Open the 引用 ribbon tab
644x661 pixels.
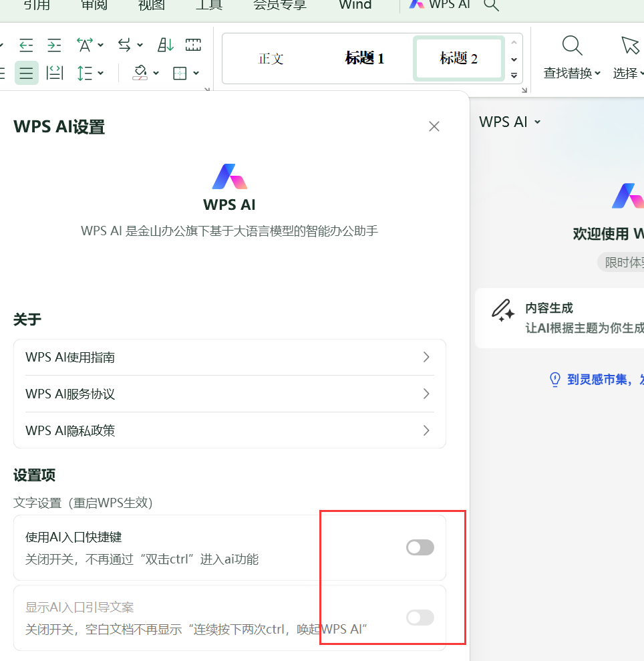(x=37, y=5)
